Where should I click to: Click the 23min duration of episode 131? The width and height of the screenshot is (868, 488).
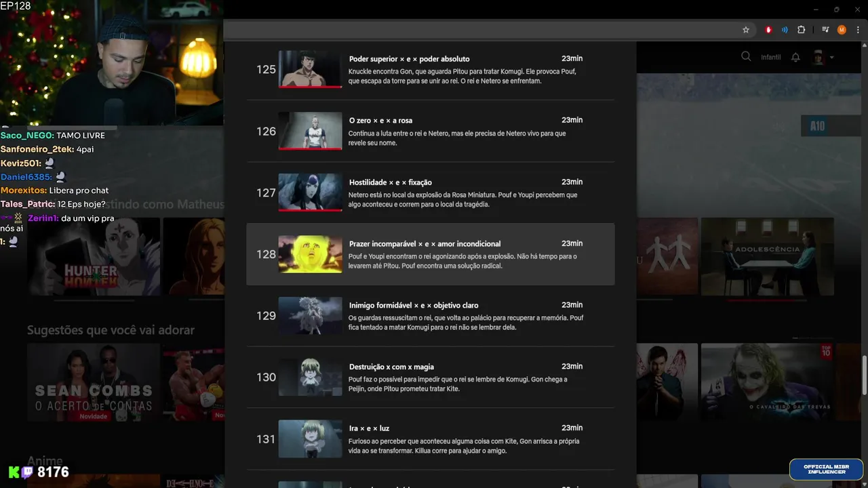(x=572, y=428)
